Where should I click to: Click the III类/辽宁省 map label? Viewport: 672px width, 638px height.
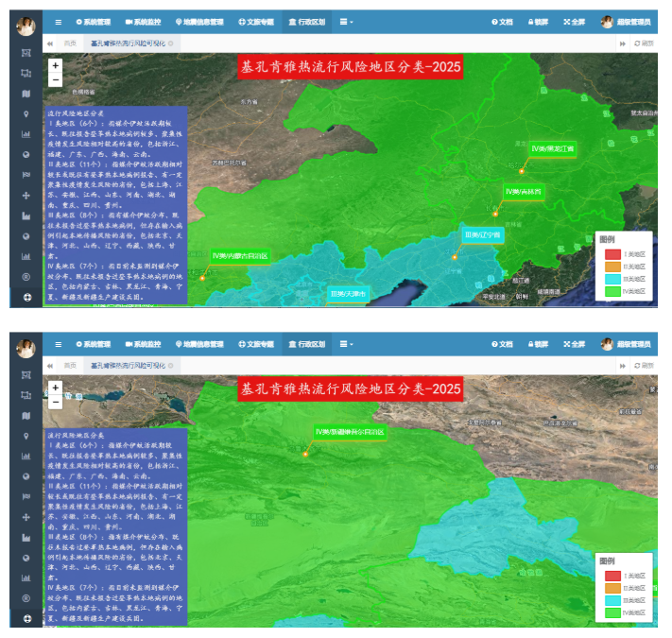tap(483, 234)
